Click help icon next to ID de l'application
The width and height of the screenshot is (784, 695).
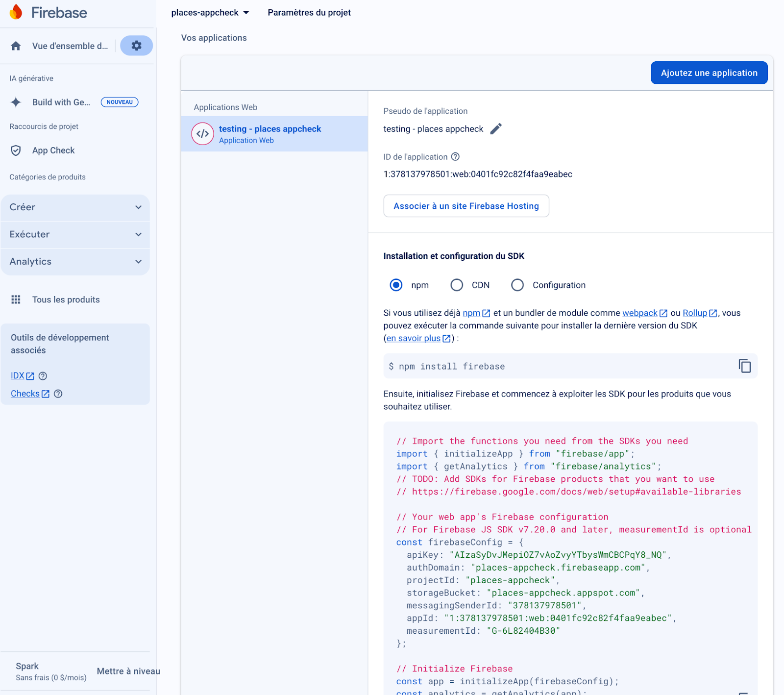point(455,157)
